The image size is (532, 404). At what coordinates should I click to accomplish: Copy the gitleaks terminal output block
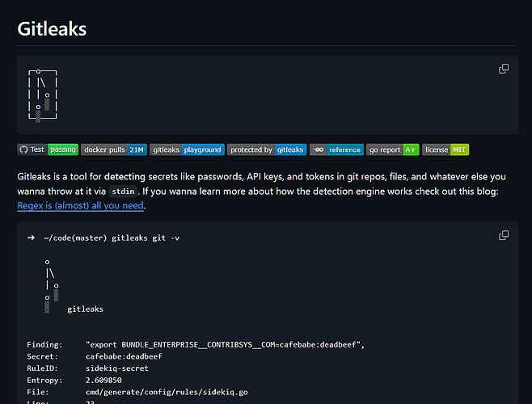pos(504,235)
